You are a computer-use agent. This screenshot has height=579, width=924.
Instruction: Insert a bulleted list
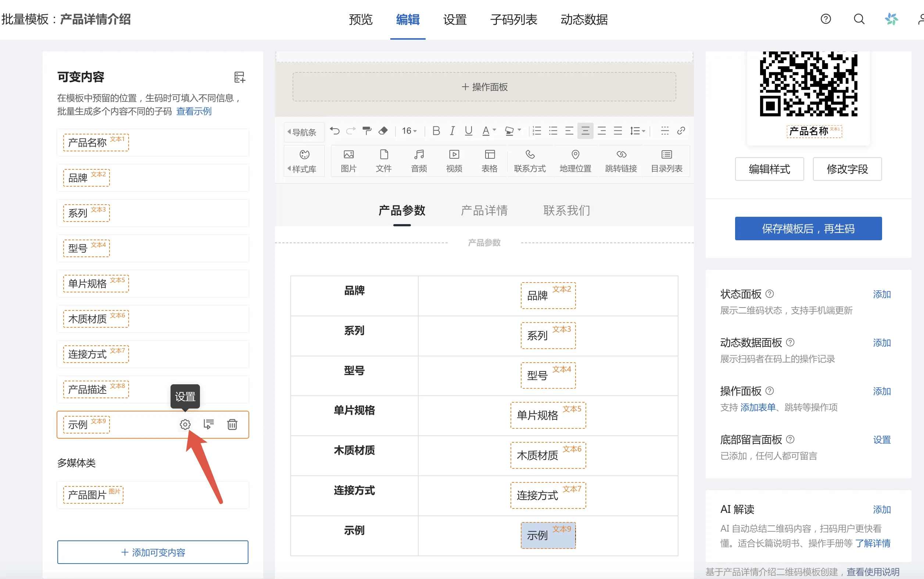point(553,131)
